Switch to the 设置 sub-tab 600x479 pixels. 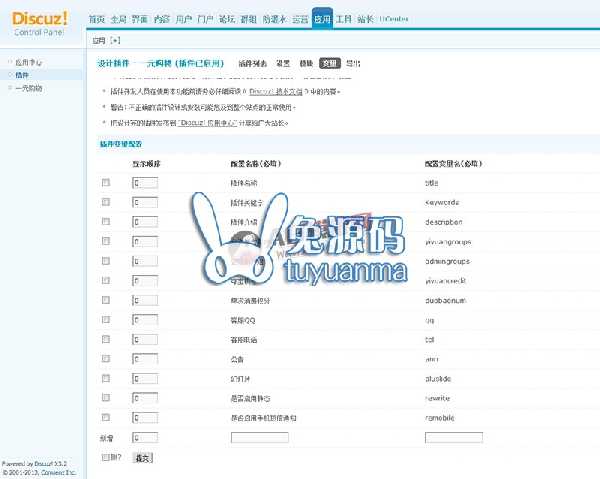click(283, 64)
